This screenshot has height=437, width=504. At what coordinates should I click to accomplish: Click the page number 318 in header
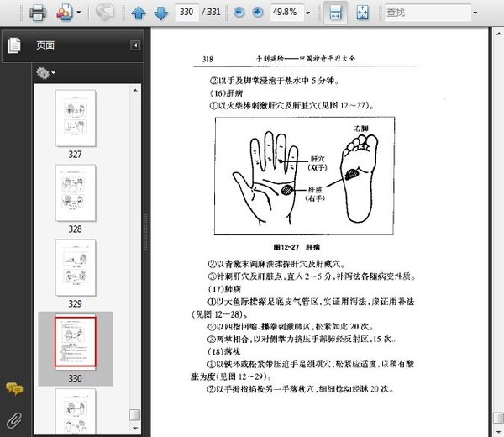pyautogui.click(x=208, y=59)
